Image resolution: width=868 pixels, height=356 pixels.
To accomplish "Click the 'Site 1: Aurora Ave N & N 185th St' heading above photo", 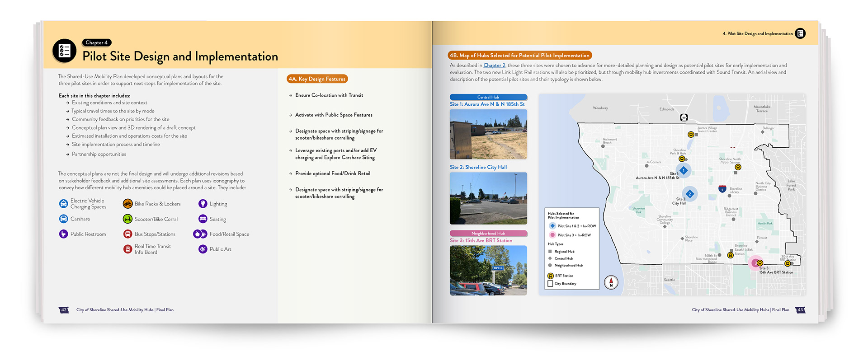I will pos(487,104).
